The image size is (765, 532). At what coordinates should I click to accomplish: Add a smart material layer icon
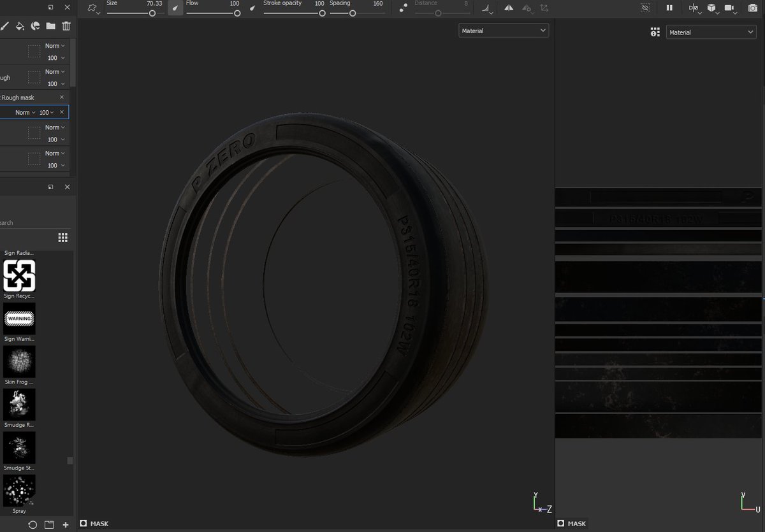click(x=36, y=26)
